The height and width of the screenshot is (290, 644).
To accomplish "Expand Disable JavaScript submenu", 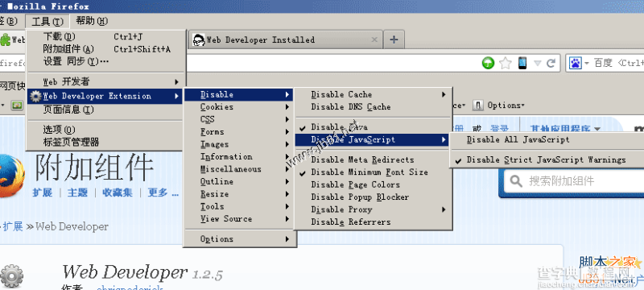I will (x=372, y=139).
